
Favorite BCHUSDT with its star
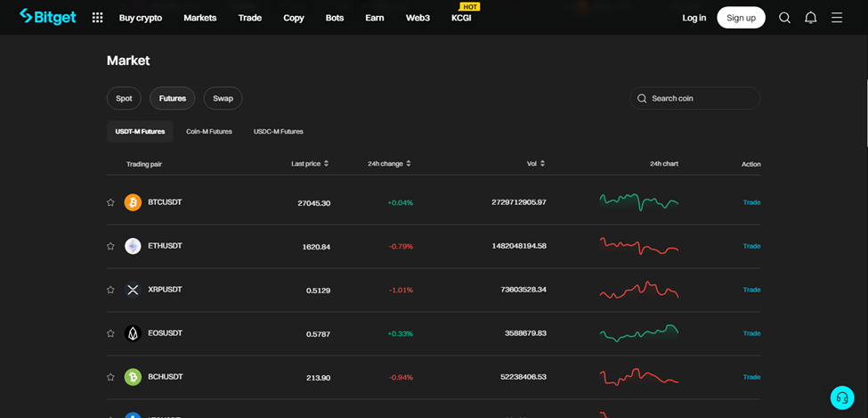click(110, 377)
